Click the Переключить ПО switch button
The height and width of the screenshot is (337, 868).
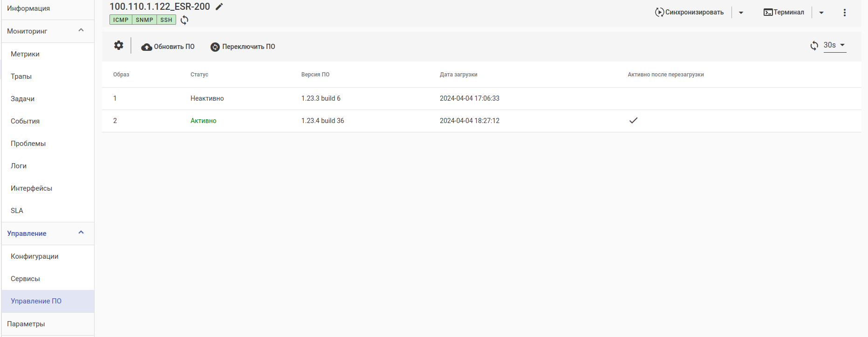(x=243, y=47)
